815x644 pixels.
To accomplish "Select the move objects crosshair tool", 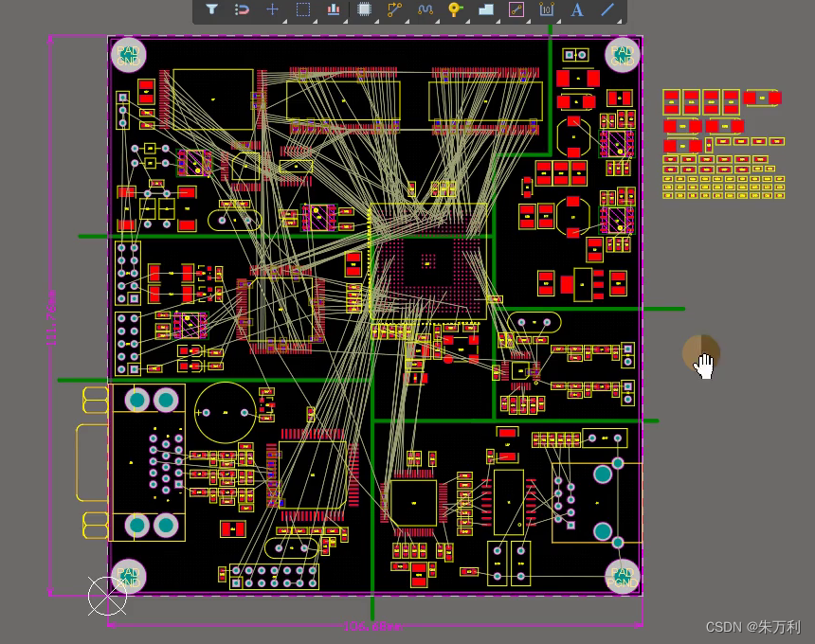I will click(272, 9).
